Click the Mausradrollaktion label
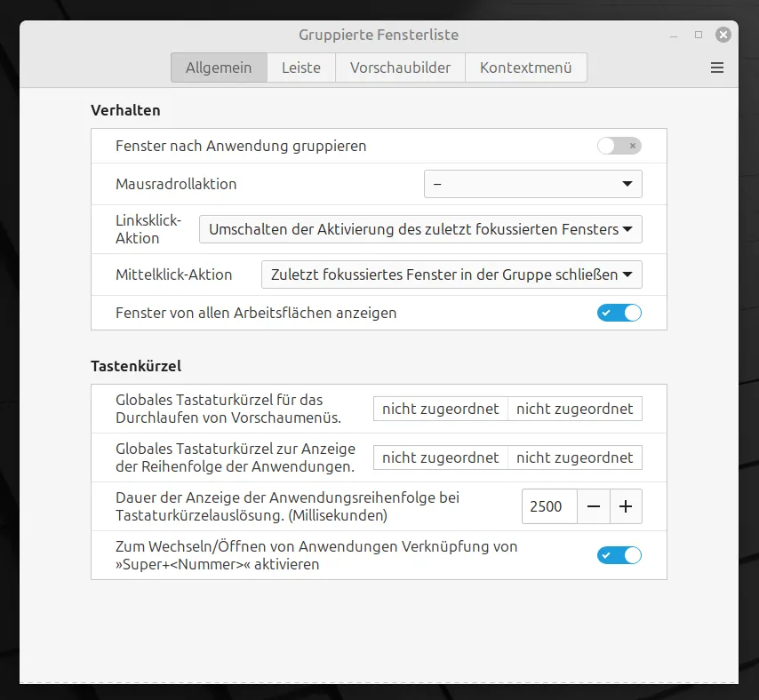 click(176, 184)
